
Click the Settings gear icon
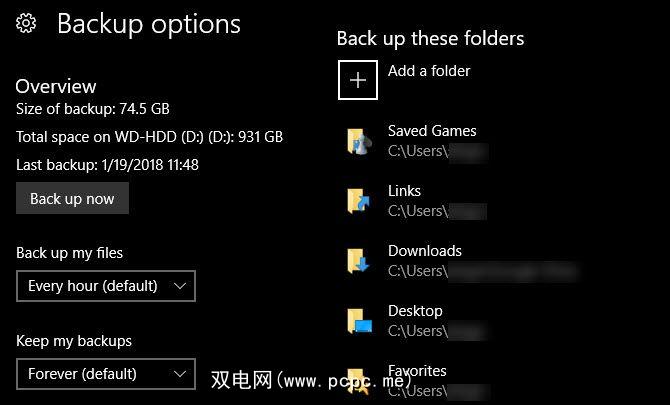click(x=27, y=24)
